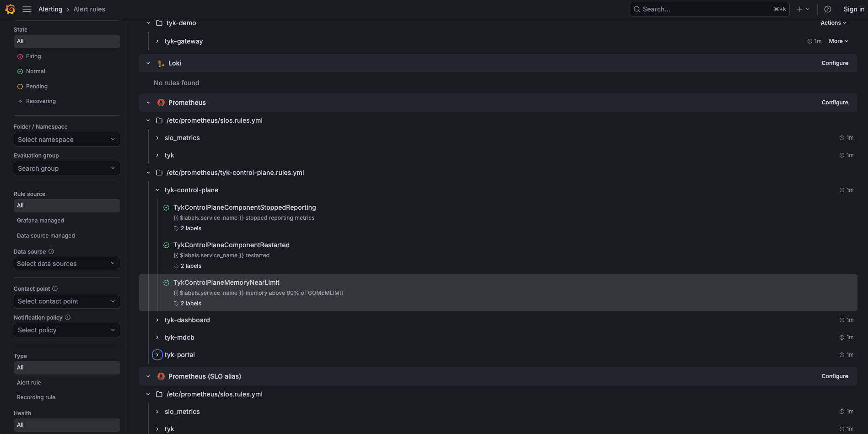Open the Select policy dropdown
The height and width of the screenshot is (434, 868).
tap(67, 330)
